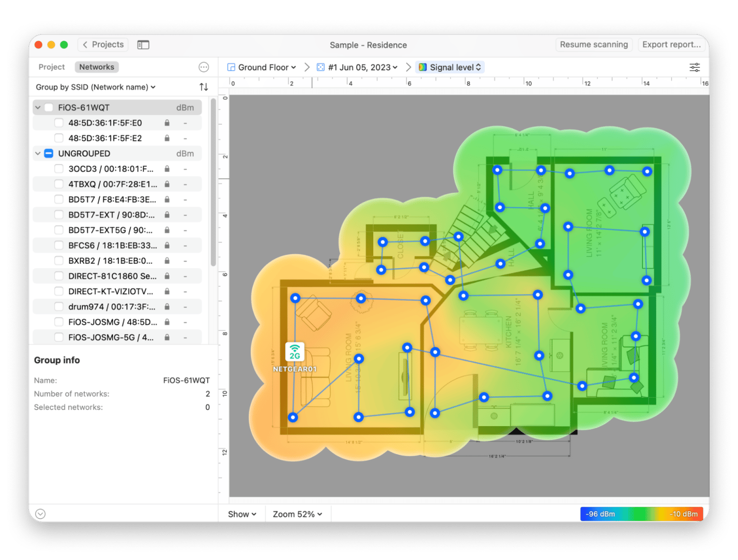Enable the BD5T7-EXT network checkbox
Viewport: 738px width, 560px height.
[59, 215]
